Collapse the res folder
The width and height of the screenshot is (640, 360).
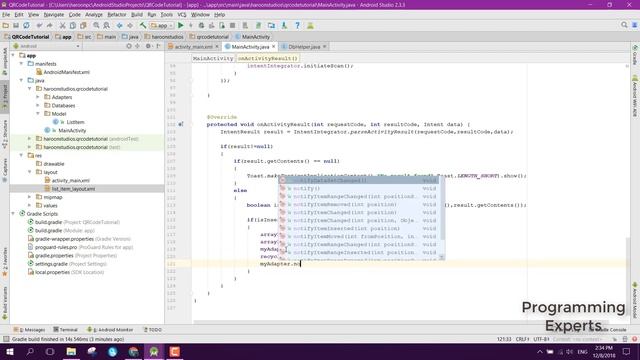(21, 155)
